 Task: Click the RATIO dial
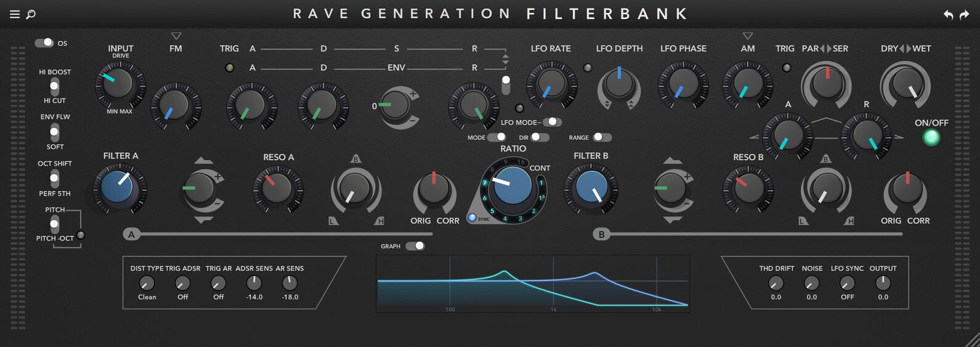pos(512,185)
